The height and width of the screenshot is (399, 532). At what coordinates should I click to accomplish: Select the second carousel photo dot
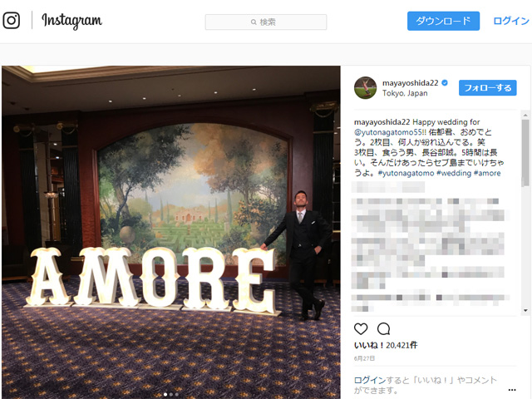(171, 394)
